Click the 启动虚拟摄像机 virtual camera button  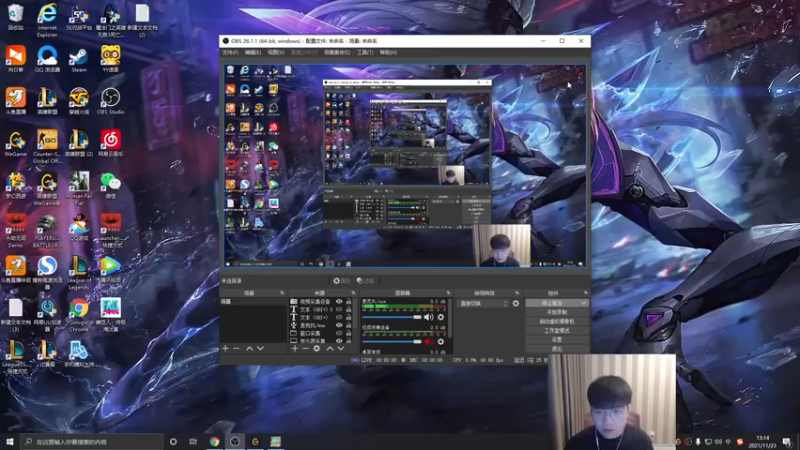pyautogui.click(x=557, y=321)
